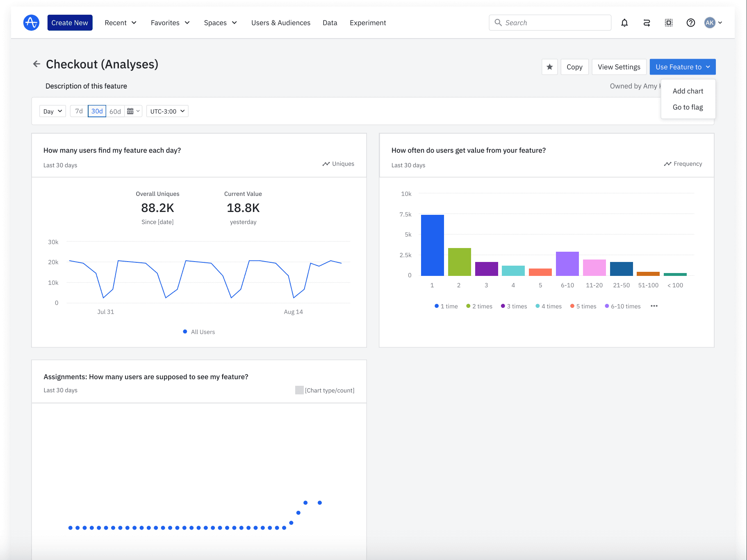This screenshot has height=560, width=747.
Task: Open the notifications bell icon
Action: coord(624,23)
